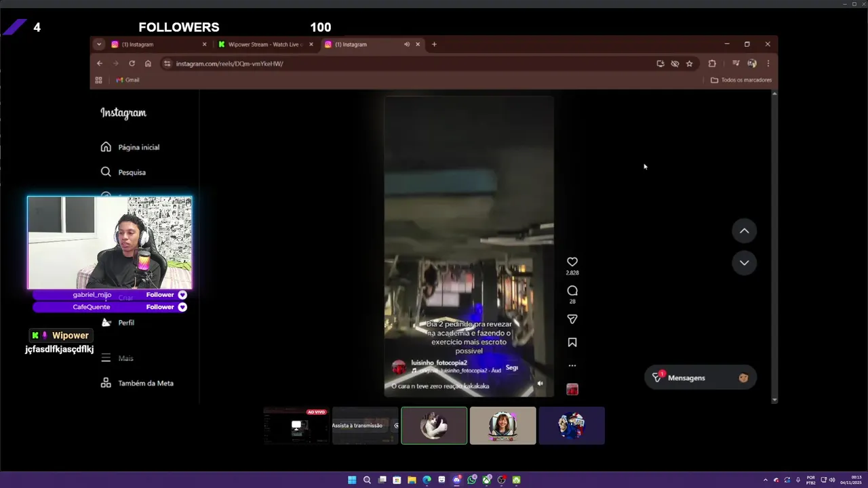Click the browser home button
The width and height of the screenshot is (868, 488).
coord(148,63)
